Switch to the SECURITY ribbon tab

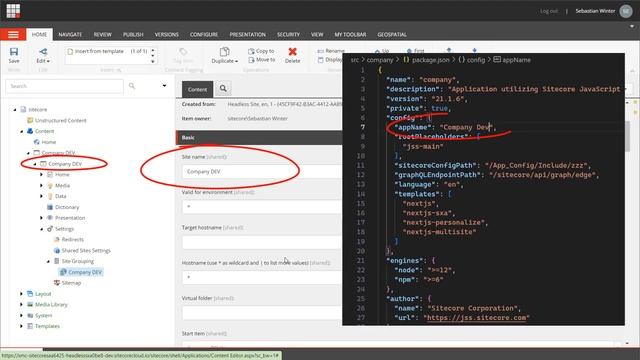coord(288,35)
